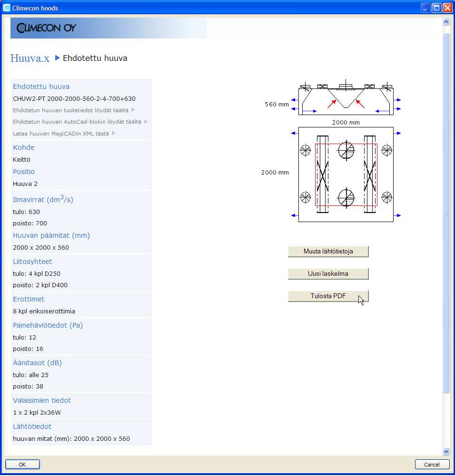Click the lower-right supply connection symbol in plan
Image resolution: width=455 pixels, height=476 pixels.
pos(386,197)
